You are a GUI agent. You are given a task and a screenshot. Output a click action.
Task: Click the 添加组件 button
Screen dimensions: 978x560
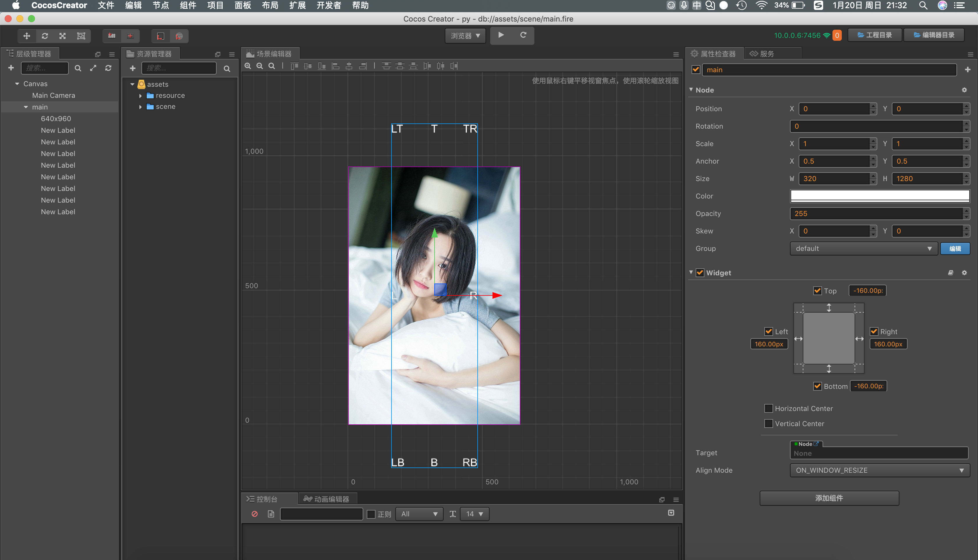[829, 498]
